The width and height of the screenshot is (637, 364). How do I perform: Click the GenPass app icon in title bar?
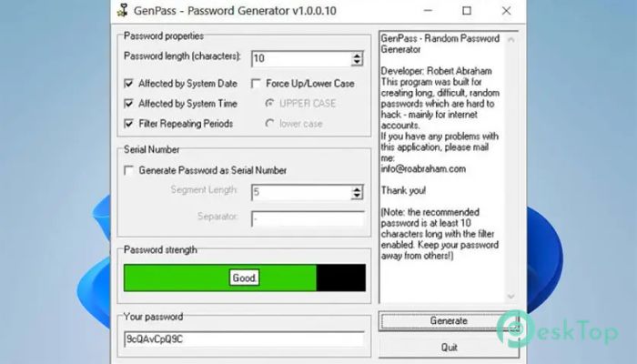click(122, 10)
